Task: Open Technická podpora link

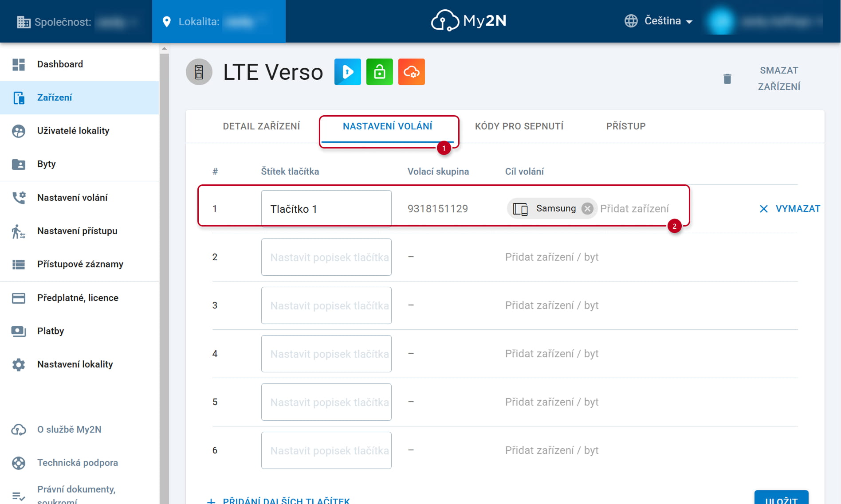Action: (x=78, y=463)
